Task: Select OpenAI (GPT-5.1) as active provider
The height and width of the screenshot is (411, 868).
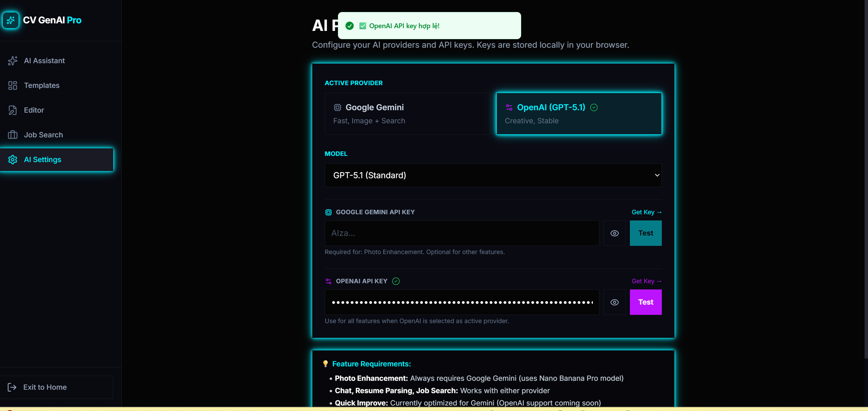Action: tap(579, 114)
